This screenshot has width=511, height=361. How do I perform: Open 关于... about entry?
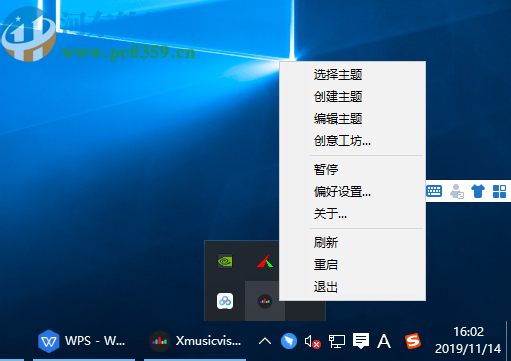pyautogui.click(x=352, y=214)
